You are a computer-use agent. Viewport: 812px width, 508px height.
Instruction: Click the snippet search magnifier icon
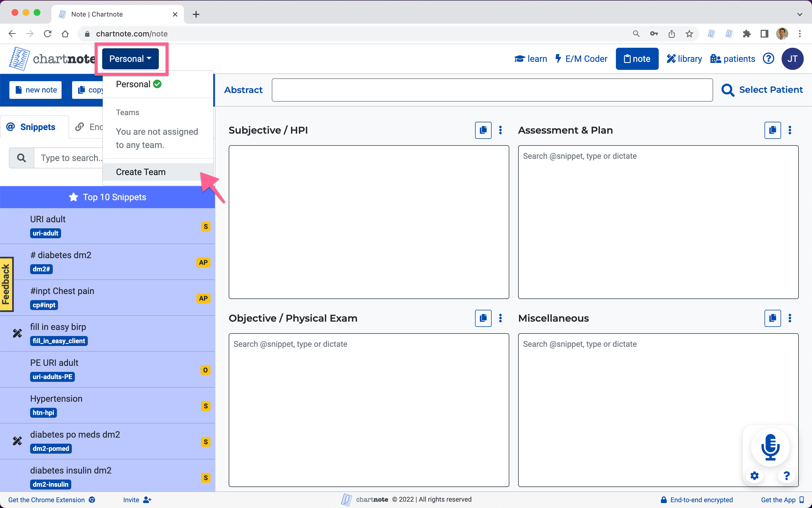[22, 158]
